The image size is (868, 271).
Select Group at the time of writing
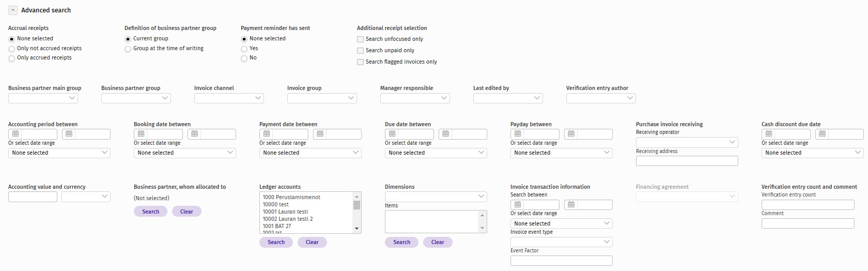tap(128, 49)
